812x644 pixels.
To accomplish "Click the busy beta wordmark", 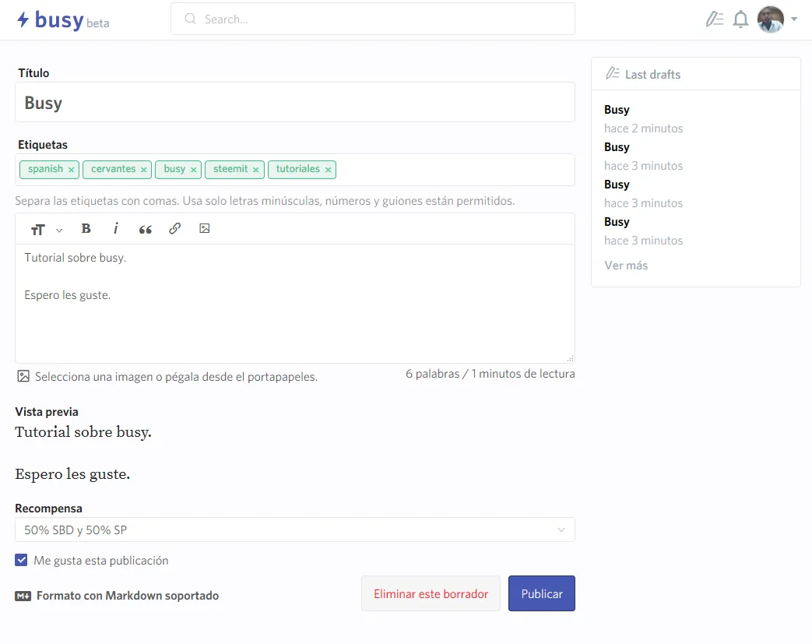I will pyautogui.click(x=72, y=20).
